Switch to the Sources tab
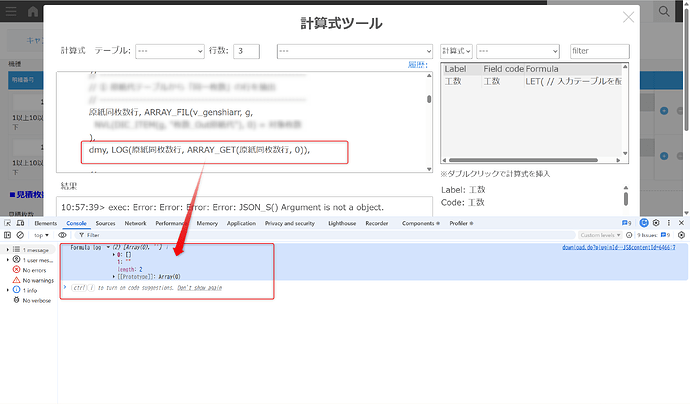This screenshot has height=404, width=690. click(105, 224)
